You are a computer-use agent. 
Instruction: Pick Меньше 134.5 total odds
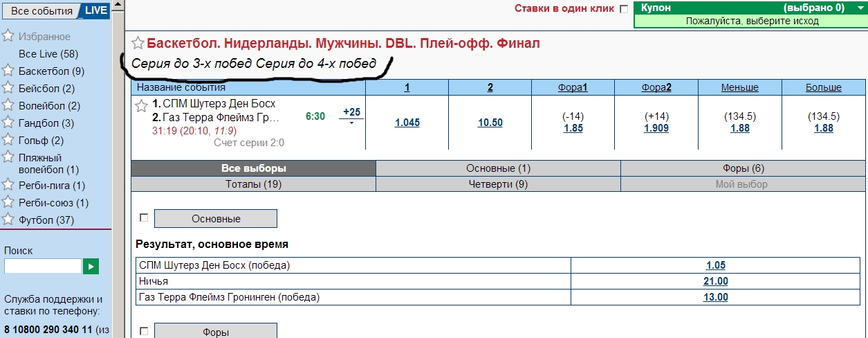(740, 128)
